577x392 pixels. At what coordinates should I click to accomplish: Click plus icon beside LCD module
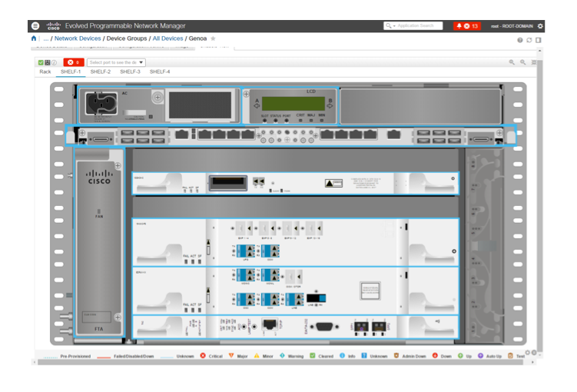(x=246, y=94)
